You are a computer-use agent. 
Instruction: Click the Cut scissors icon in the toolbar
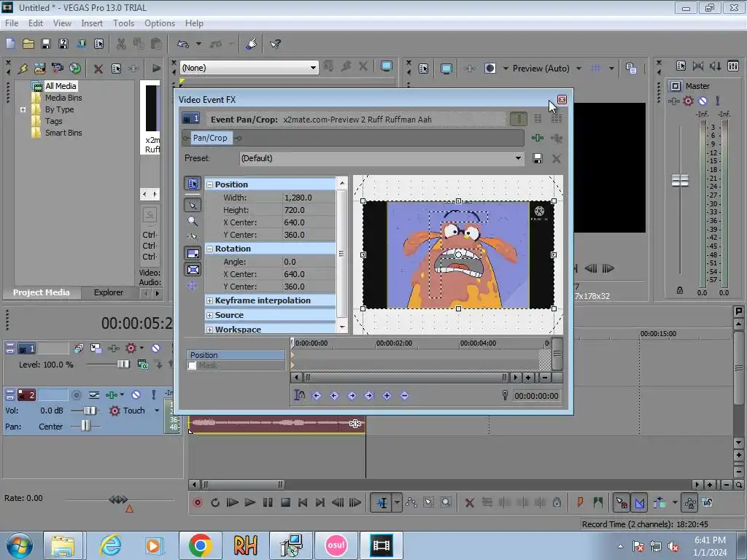coord(121,44)
